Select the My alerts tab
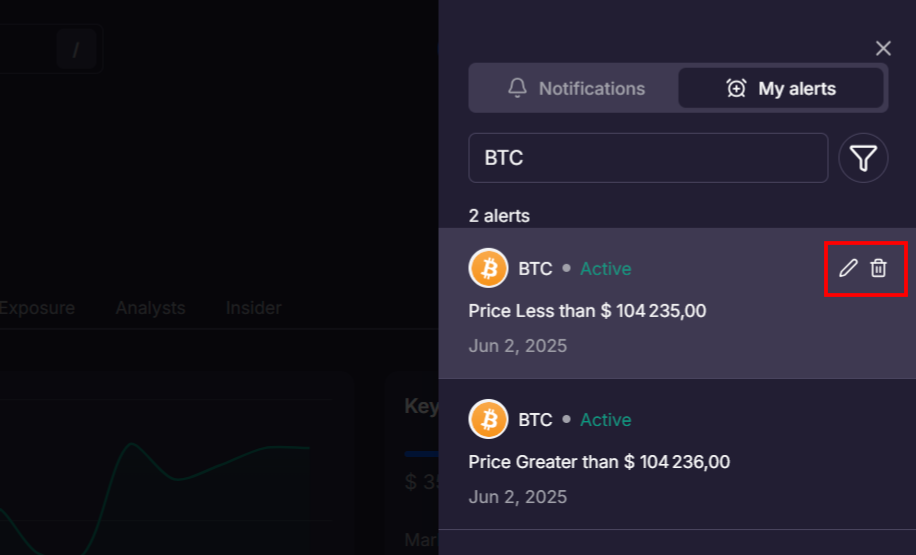 [x=781, y=88]
